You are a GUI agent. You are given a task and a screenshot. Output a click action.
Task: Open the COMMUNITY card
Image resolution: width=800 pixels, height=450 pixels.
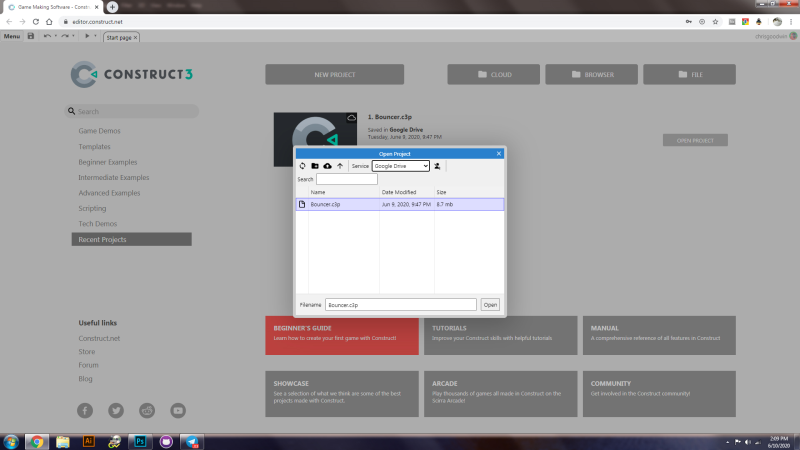point(659,394)
